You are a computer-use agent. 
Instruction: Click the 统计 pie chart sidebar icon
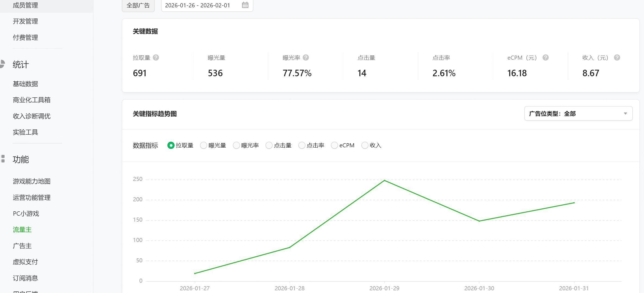click(2, 64)
